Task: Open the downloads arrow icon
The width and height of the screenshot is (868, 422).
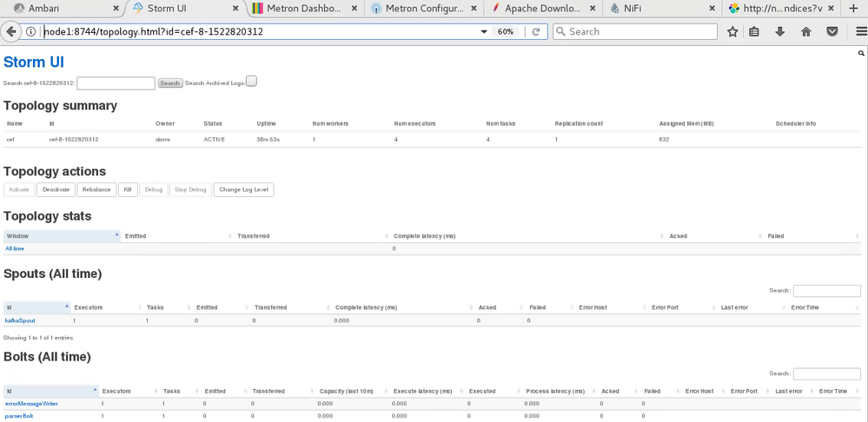Action: [780, 31]
